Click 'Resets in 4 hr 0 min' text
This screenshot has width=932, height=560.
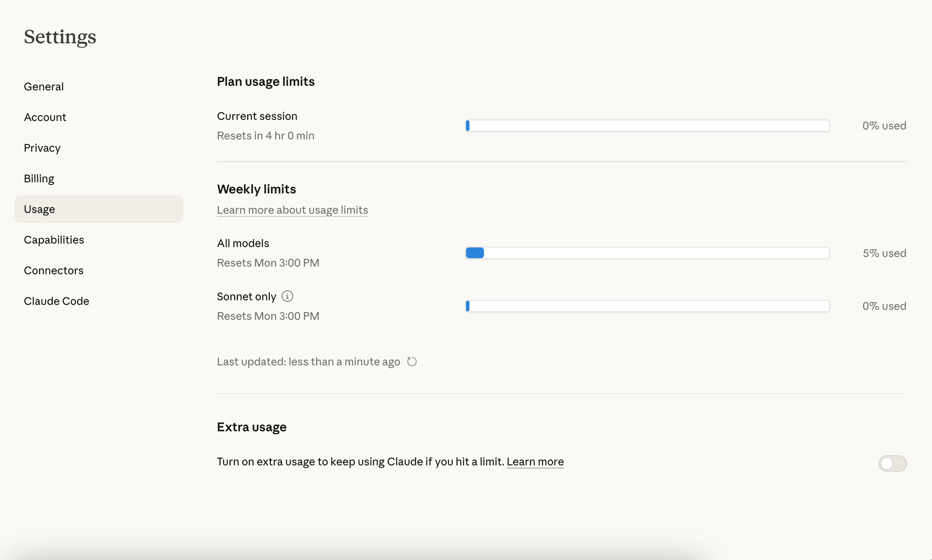click(x=266, y=136)
